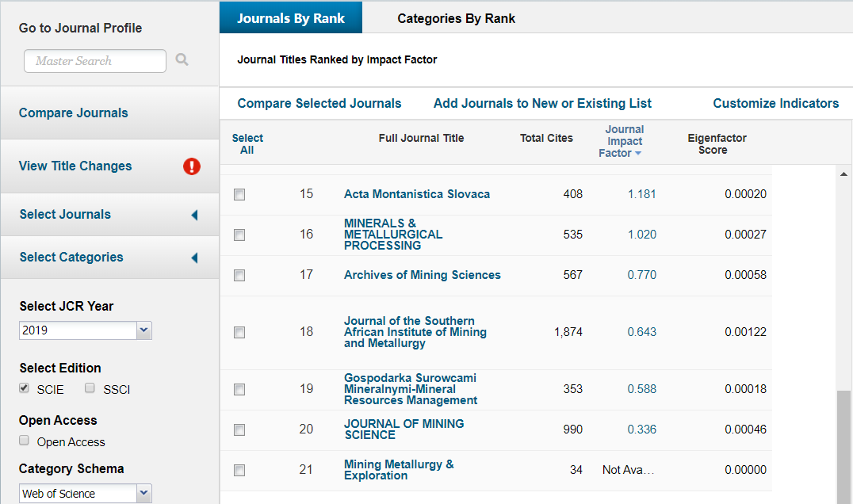This screenshot has height=504, width=853.
Task: Click Compare Selected Journals link
Action: click(319, 104)
